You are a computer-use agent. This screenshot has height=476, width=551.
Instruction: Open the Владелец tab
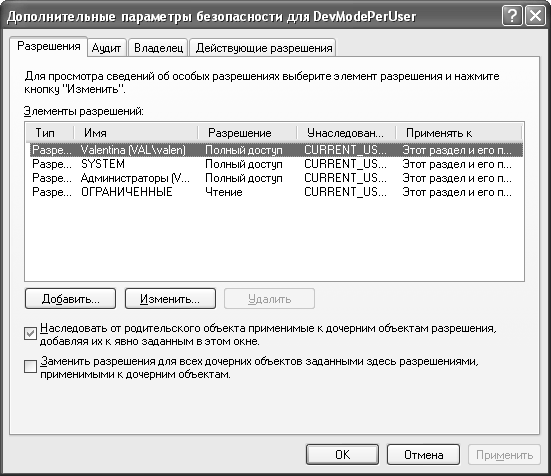[158, 48]
